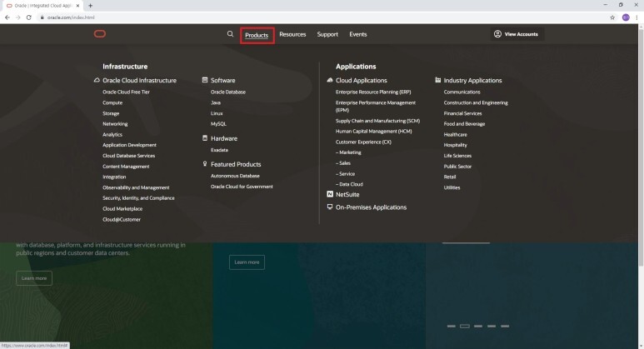Open Cloud Marketplace link
The height and width of the screenshot is (349, 644).
click(x=122, y=208)
